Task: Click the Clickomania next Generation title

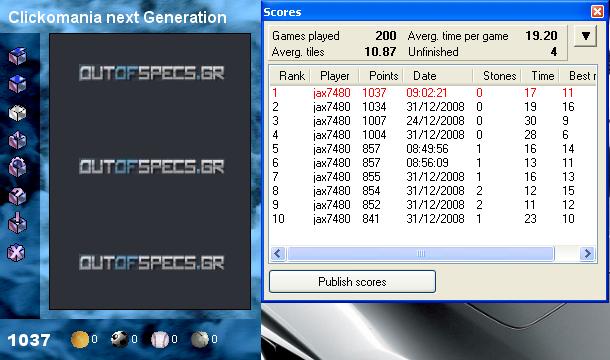Action: click(x=117, y=18)
